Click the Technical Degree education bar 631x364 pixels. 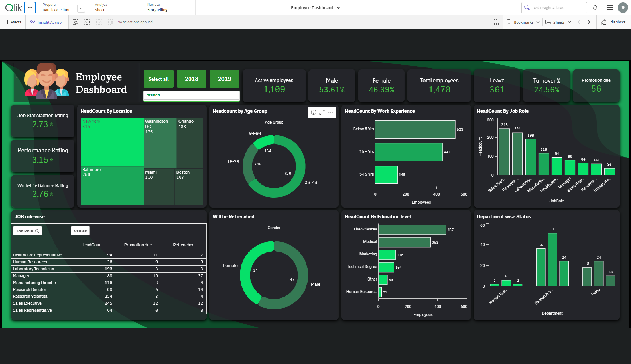(x=386, y=267)
